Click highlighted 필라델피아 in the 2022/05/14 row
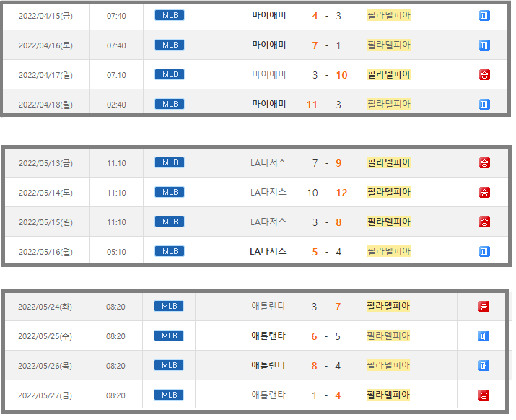This screenshot has height=420, width=516. 388,192
